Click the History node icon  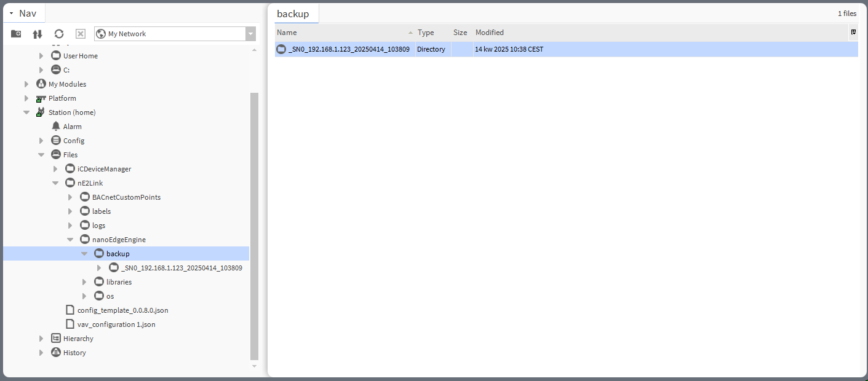tap(56, 352)
